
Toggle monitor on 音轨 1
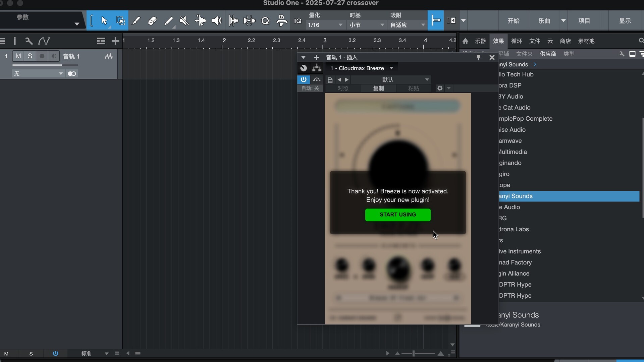pyautogui.click(x=54, y=56)
